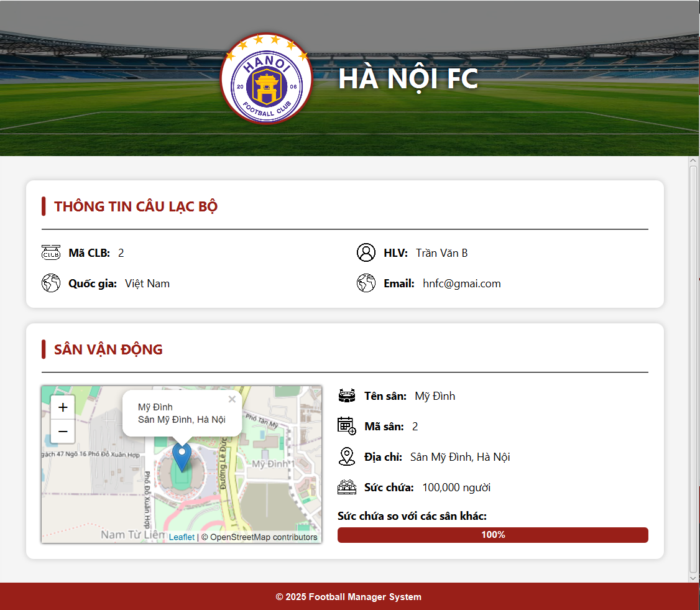Zoom in on the map
Image resolution: width=700 pixels, height=610 pixels.
63,408
